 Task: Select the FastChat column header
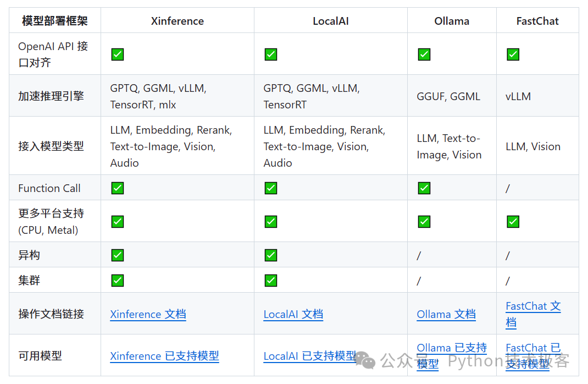[537, 21]
